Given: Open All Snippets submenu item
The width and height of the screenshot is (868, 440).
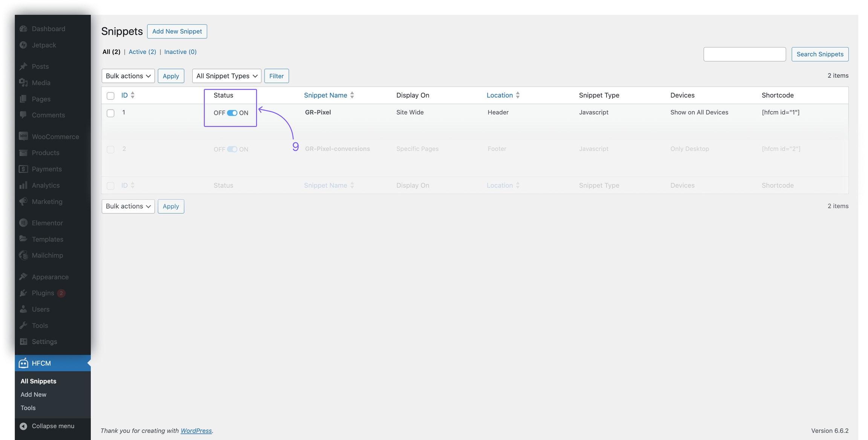Looking at the screenshot, I should coord(38,381).
